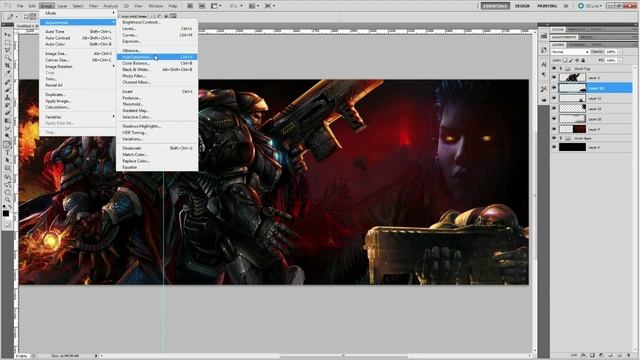Click the foreground color swatch

(6, 213)
